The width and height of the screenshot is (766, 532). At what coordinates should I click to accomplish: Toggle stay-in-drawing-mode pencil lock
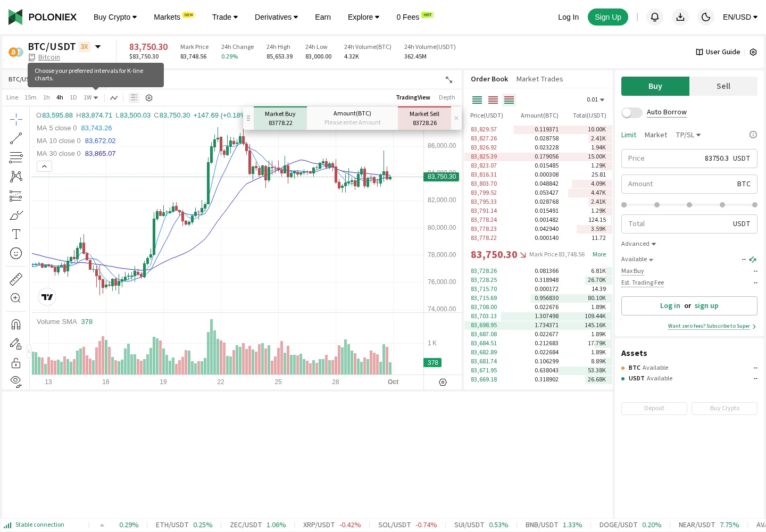[16, 344]
